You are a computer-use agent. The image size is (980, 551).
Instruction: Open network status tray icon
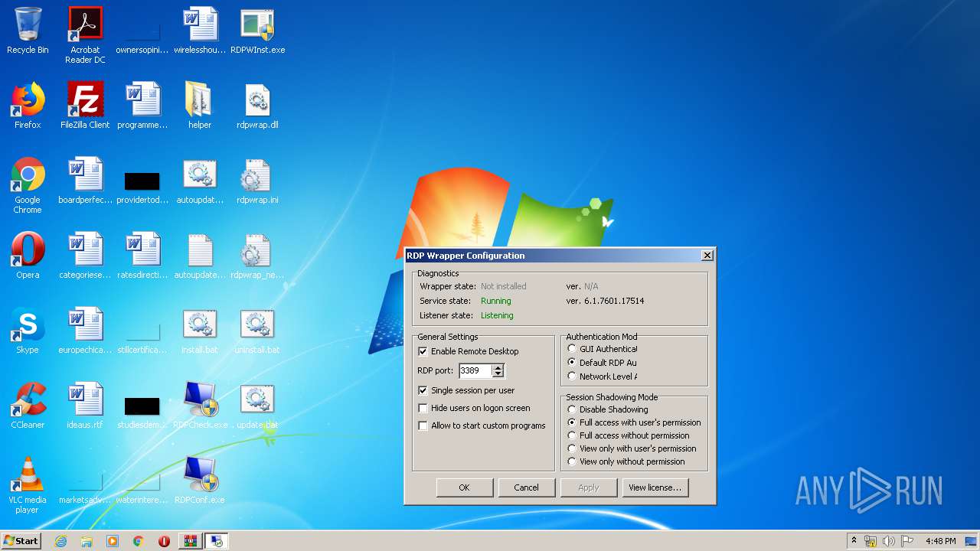tap(871, 541)
